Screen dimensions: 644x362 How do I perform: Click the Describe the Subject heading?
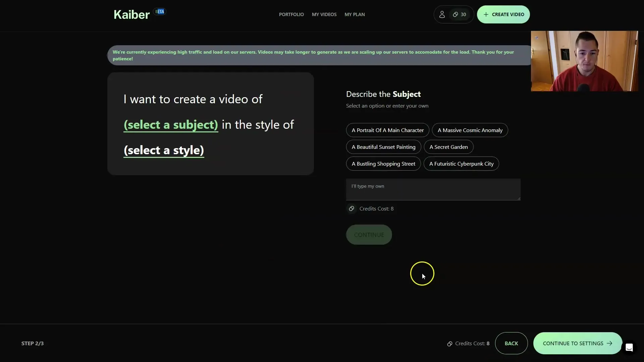tap(383, 94)
